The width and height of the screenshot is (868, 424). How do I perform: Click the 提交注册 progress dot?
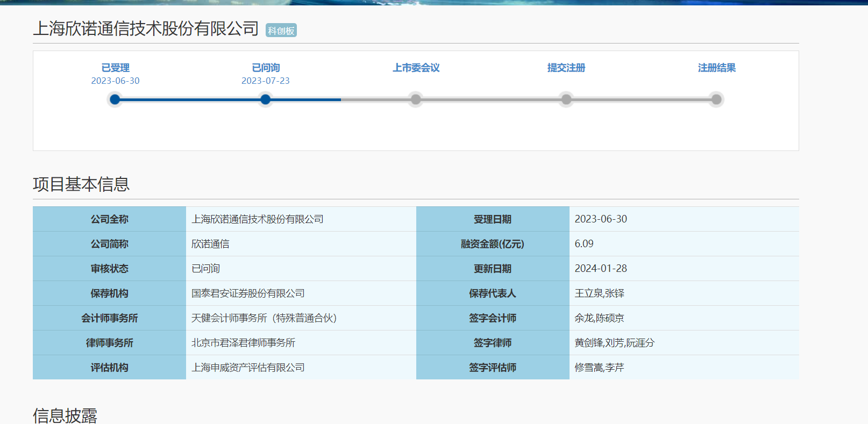(x=566, y=99)
